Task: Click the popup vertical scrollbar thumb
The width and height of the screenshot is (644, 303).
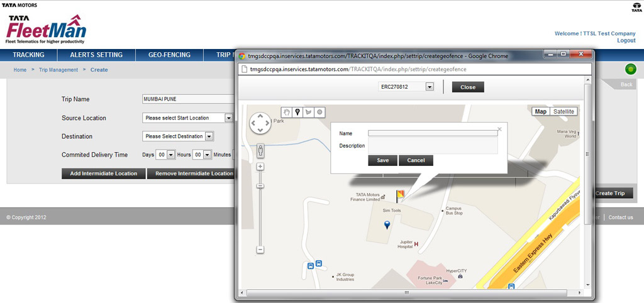Action: [x=588, y=154]
